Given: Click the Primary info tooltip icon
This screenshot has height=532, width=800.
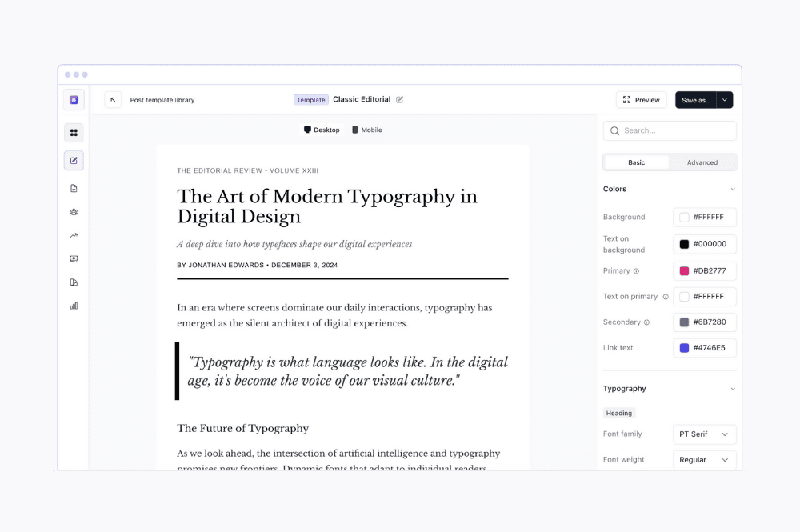Looking at the screenshot, I should tap(637, 271).
